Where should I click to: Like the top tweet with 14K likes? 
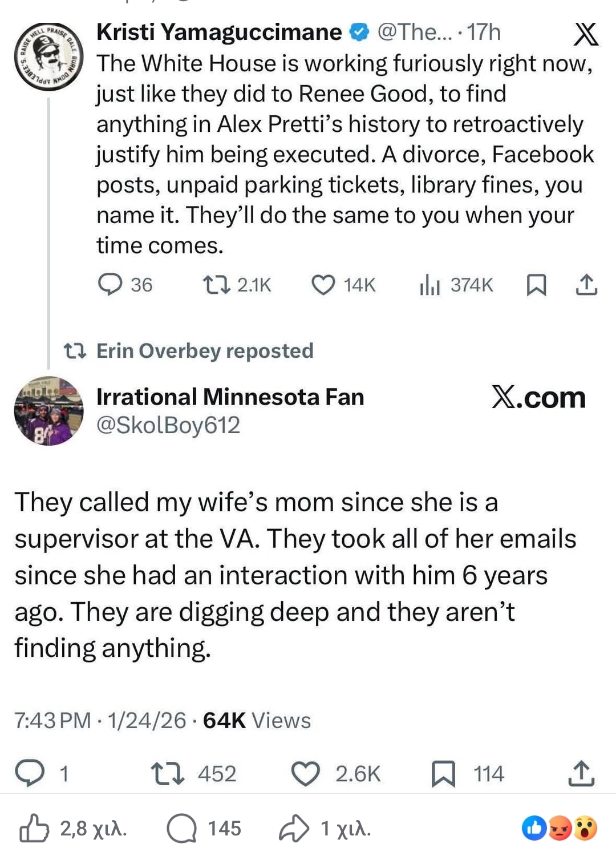[x=323, y=284]
